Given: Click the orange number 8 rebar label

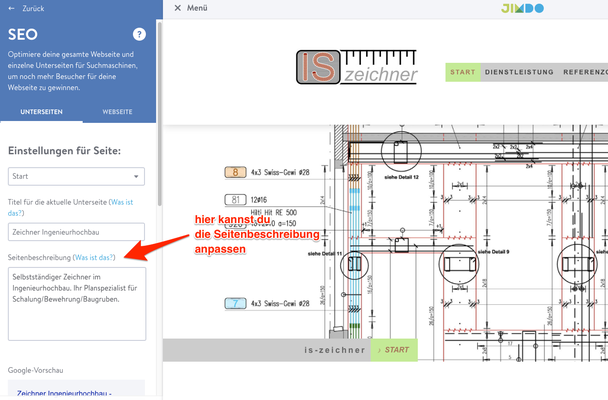Looking at the screenshot, I should (234, 172).
